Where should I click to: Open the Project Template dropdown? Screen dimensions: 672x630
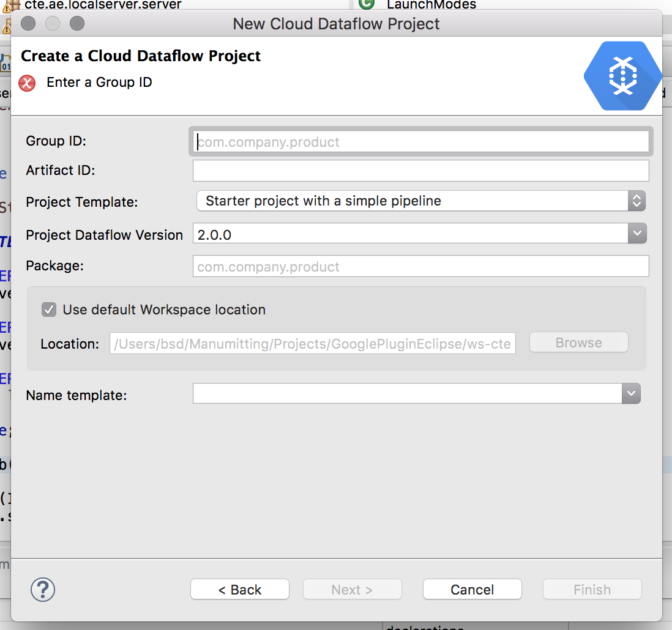pyautogui.click(x=636, y=201)
